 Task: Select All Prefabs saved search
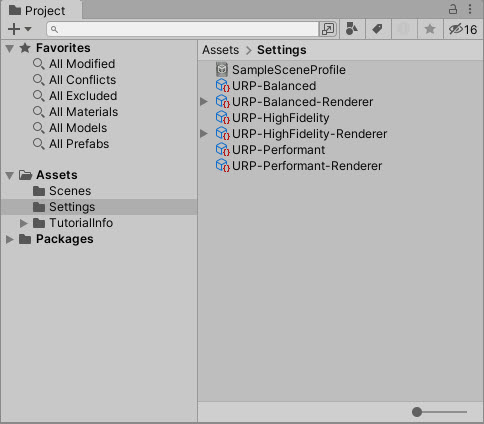[x=79, y=144]
